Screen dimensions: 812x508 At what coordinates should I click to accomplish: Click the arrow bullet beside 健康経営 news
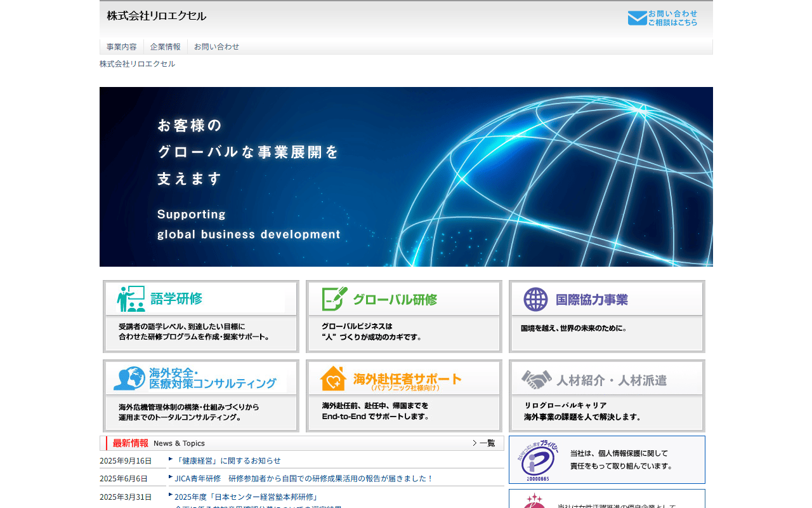[171, 458]
